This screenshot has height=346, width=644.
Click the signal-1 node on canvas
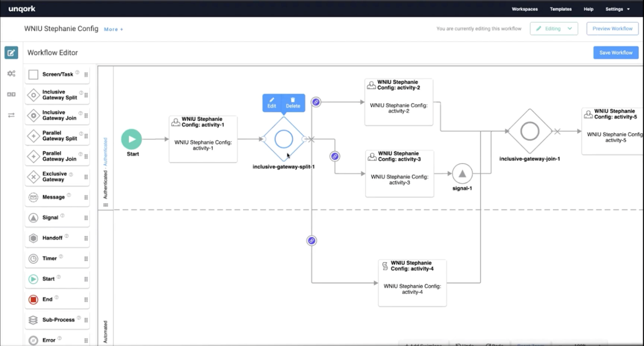[x=462, y=174]
